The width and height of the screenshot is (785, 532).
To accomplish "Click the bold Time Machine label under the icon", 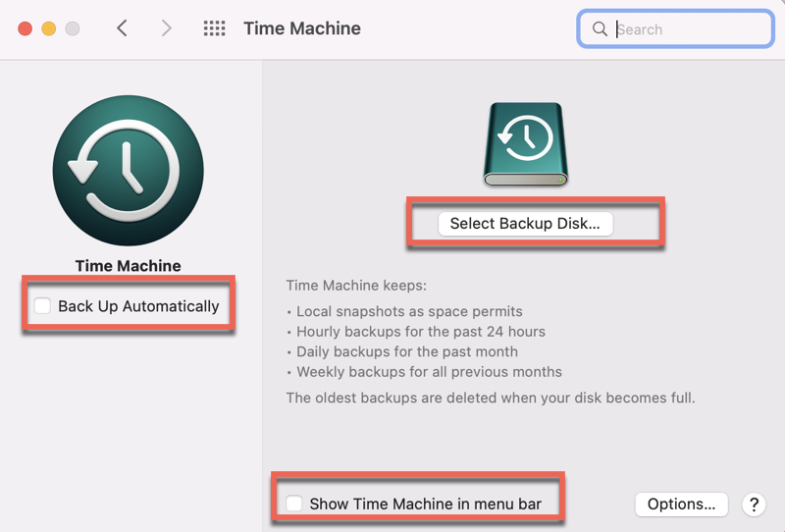I will [128, 266].
